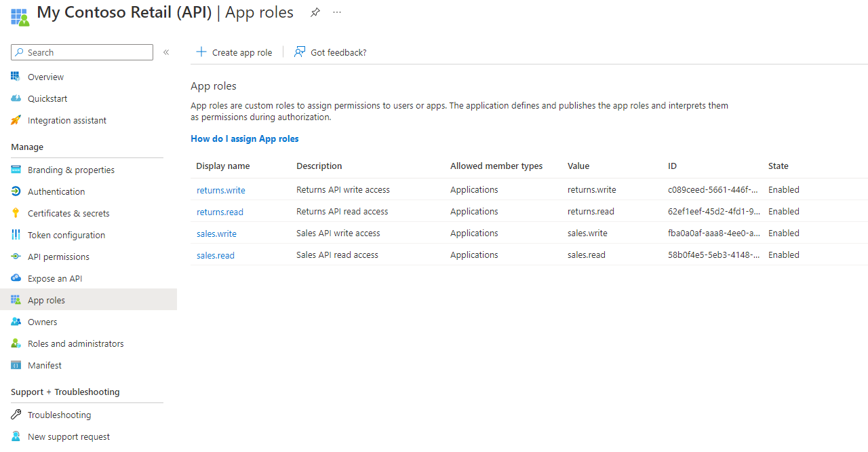Click the API permissions icon
The height and width of the screenshot is (452, 868).
tap(16, 257)
